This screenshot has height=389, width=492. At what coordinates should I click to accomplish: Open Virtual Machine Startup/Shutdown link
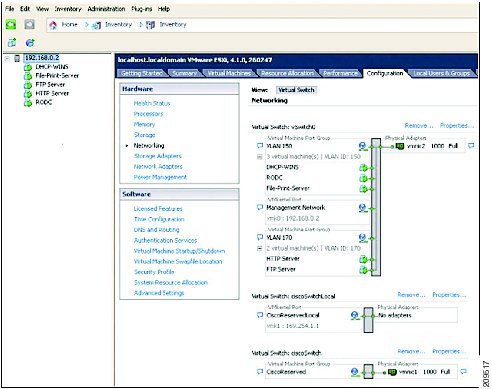click(179, 251)
